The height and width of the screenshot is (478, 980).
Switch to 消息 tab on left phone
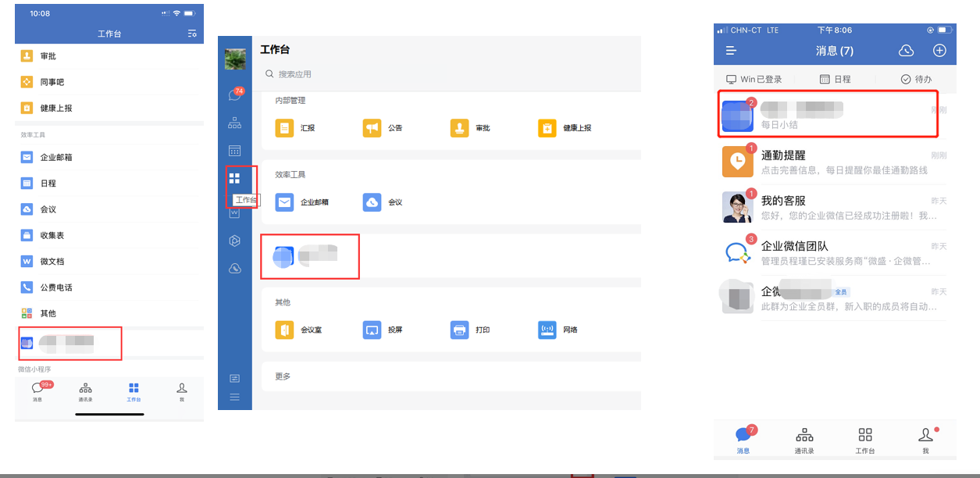pos(38,391)
